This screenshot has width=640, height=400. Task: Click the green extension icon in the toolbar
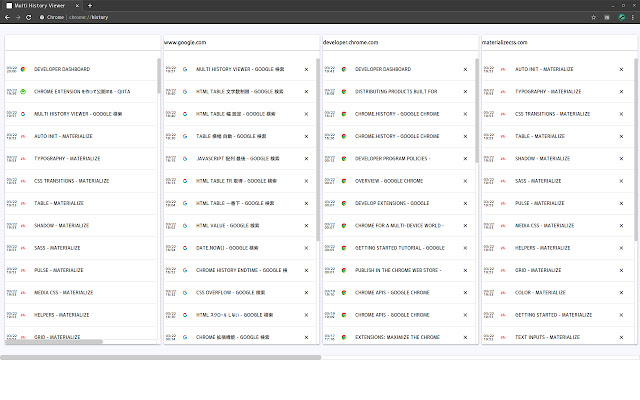(622, 17)
